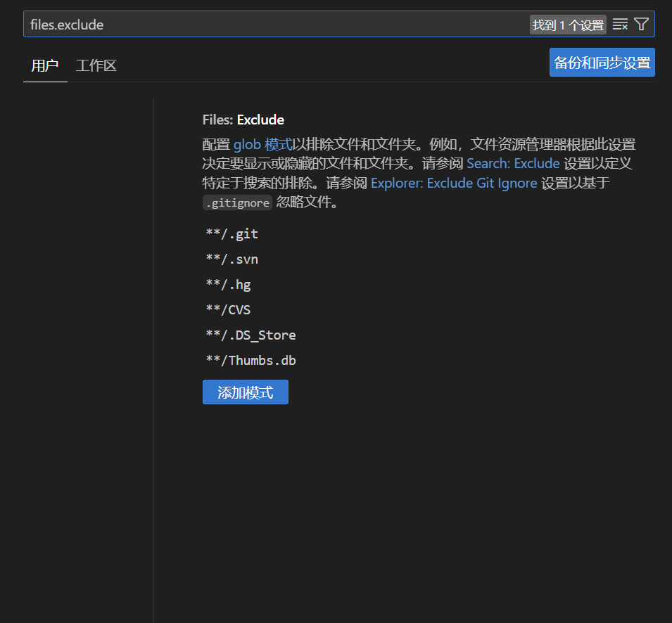The image size is (672, 623).
Task: Open the 备份和同步设置 menu
Action: pyautogui.click(x=602, y=62)
